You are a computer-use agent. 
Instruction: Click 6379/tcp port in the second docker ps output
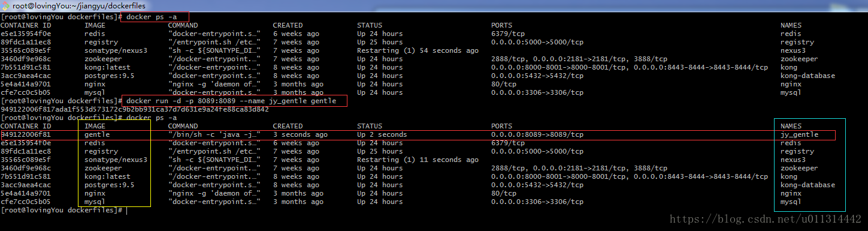(508, 143)
